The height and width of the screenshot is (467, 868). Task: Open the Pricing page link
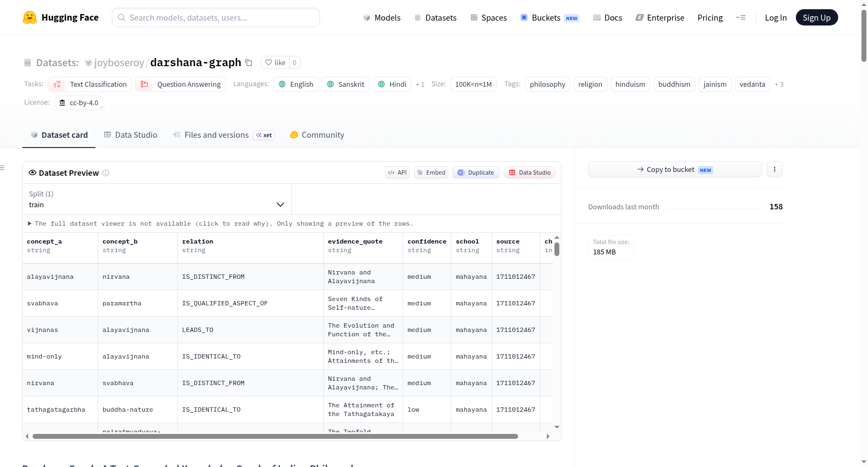(710, 17)
